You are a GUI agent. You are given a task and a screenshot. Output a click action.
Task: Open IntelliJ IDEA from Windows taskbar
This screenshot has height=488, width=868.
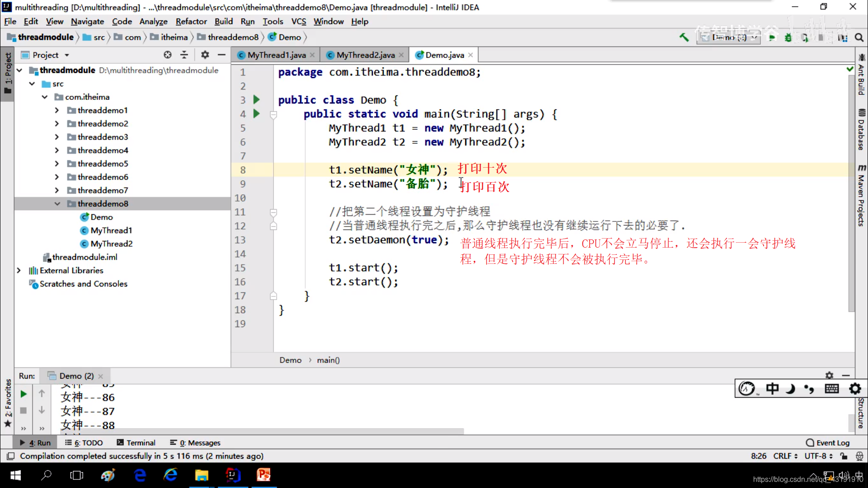pyautogui.click(x=232, y=475)
